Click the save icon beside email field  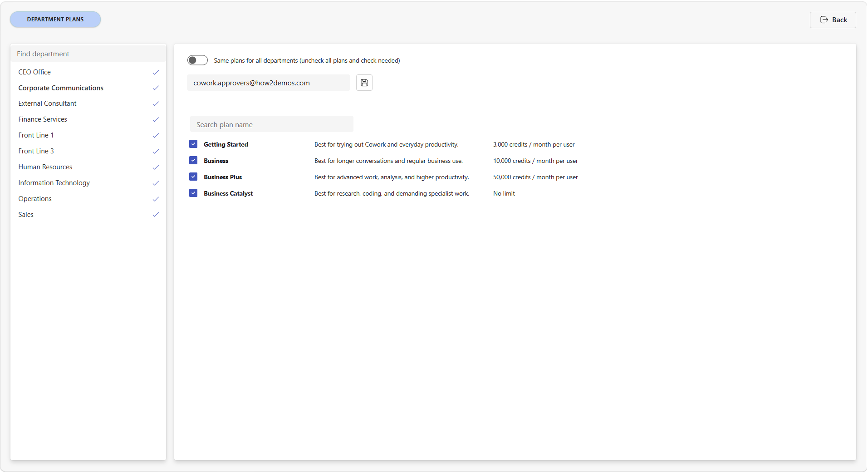(364, 83)
